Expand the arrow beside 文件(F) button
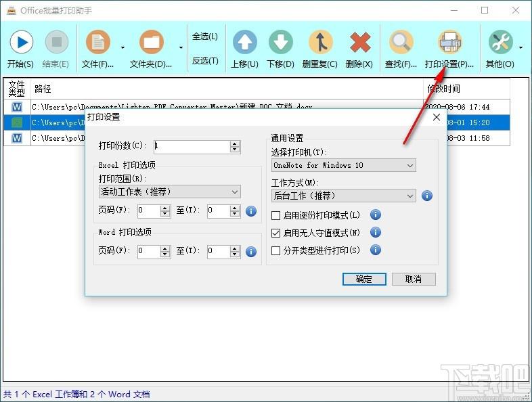This screenshot has height=402, width=532. pos(123,47)
